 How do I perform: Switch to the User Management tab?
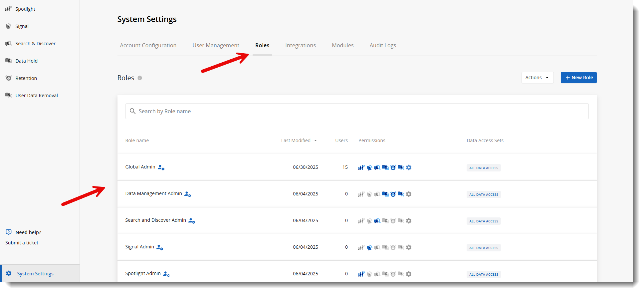click(x=216, y=45)
